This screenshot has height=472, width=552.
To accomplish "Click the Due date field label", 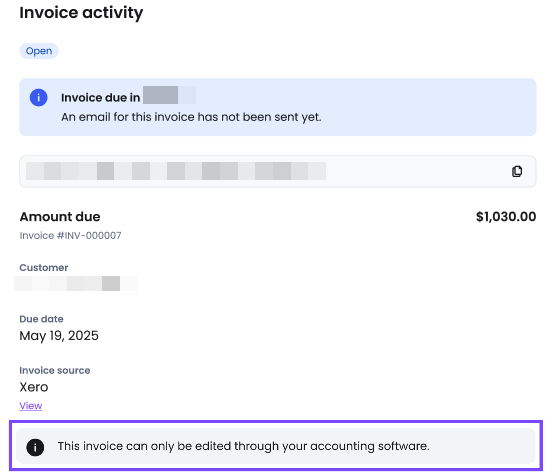I will pyautogui.click(x=42, y=319).
